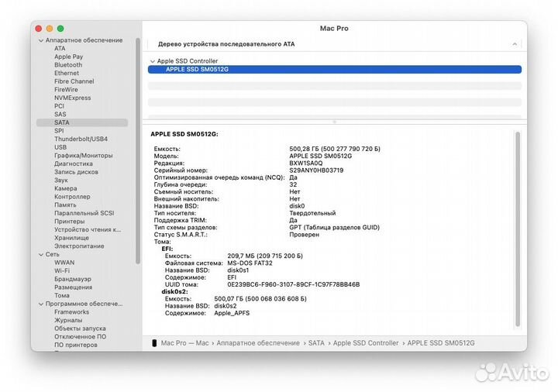Select Отключенное ПО item
Screen dimensions: 558x392
80,336
